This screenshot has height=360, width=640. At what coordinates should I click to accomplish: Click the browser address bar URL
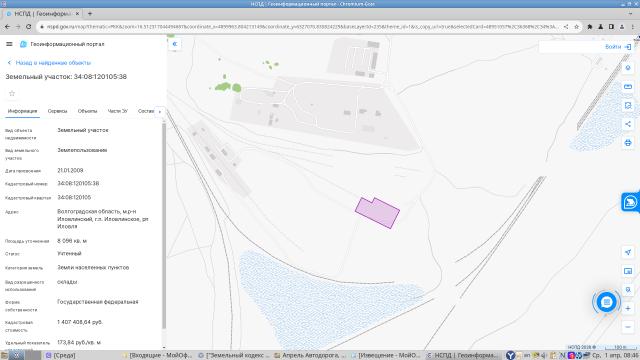(x=302, y=27)
